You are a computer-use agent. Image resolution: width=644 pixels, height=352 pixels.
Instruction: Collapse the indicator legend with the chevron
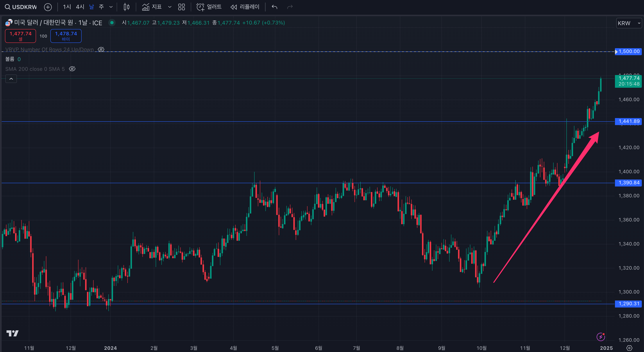[x=11, y=79]
